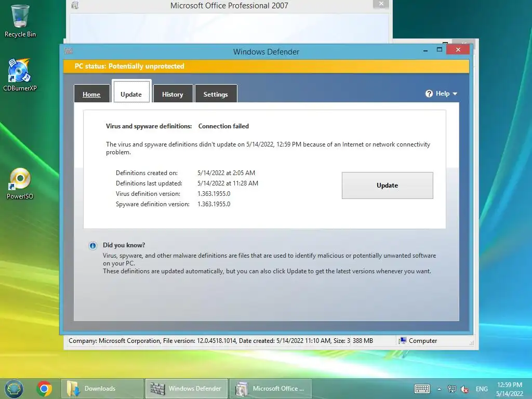
Task: Switch to Microsoft Office taskbar button
Action: coord(271,389)
